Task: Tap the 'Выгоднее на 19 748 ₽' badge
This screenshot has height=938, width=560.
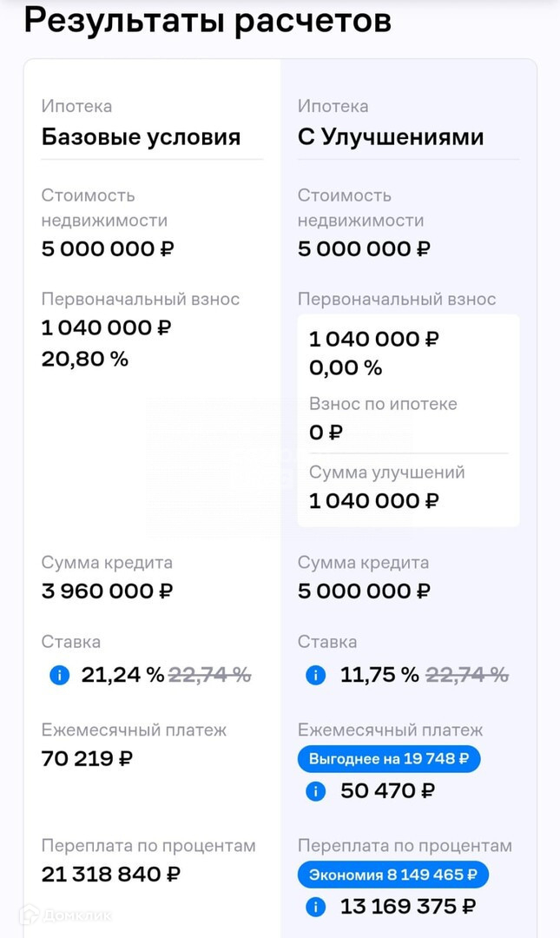Action: pyautogui.click(x=389, y=759)
